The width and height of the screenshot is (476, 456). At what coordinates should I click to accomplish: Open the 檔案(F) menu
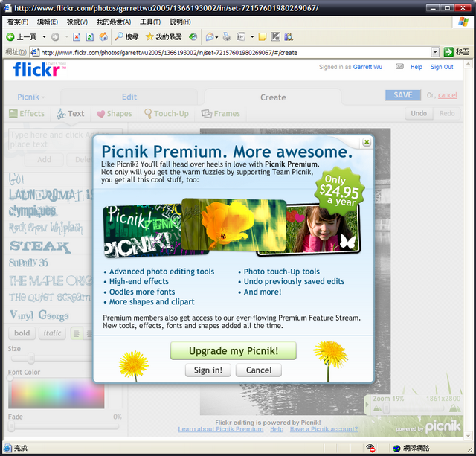(18, 22)
